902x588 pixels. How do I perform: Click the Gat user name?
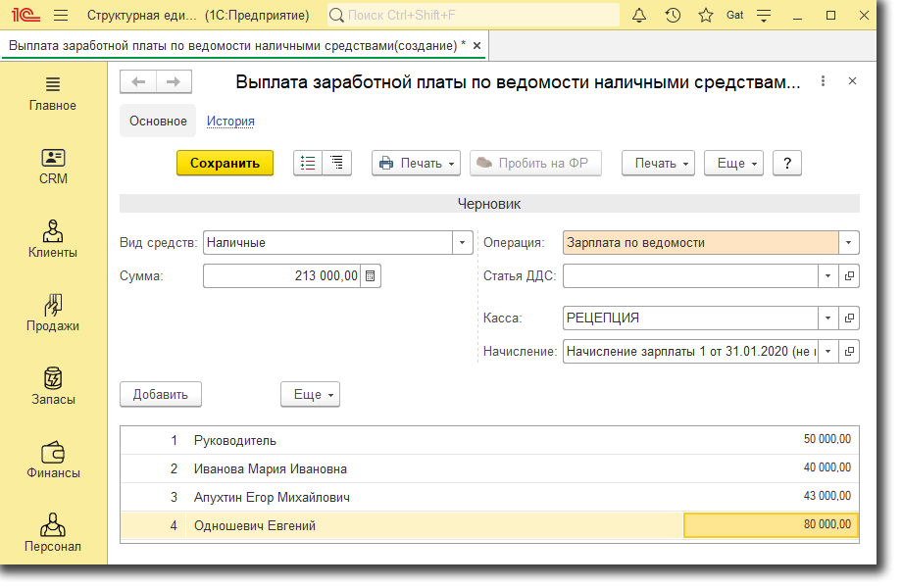click(x=734, y=16)
